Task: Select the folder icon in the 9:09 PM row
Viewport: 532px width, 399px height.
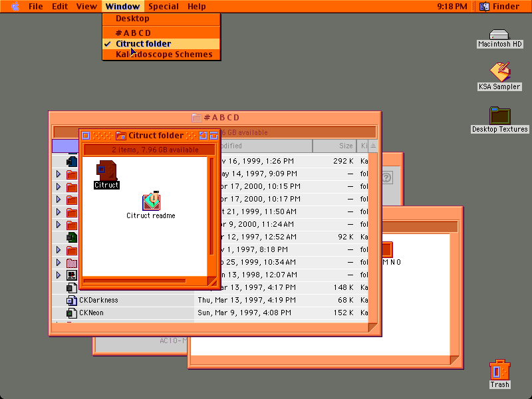Action: tap(72, 175)
